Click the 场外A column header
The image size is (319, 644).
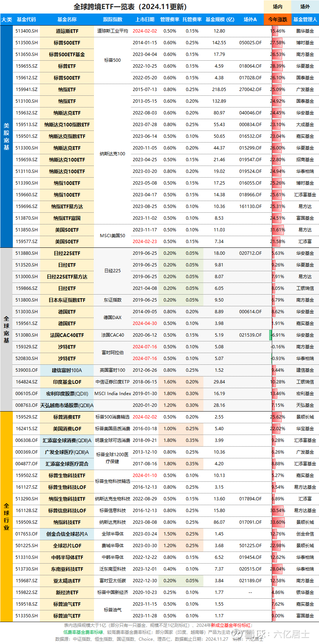[250, 19]
